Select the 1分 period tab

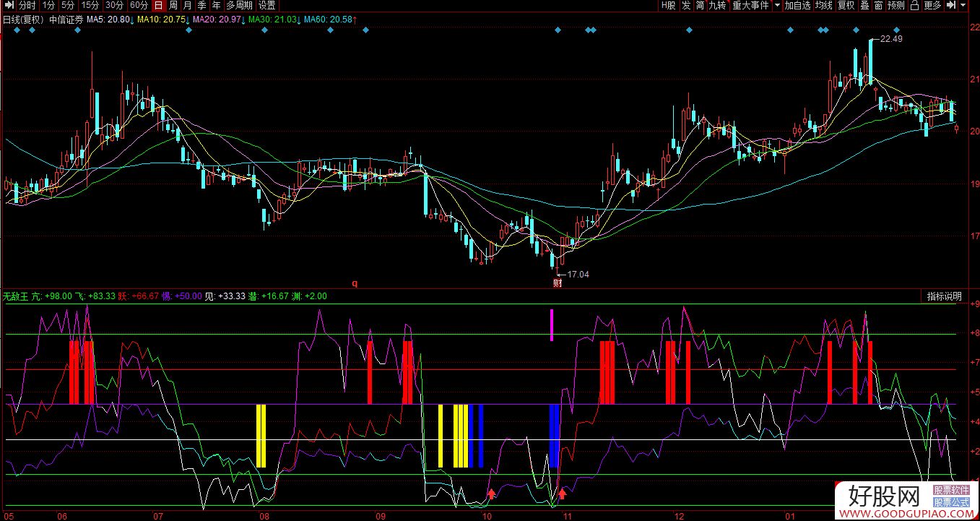click(x=48, y=6)
